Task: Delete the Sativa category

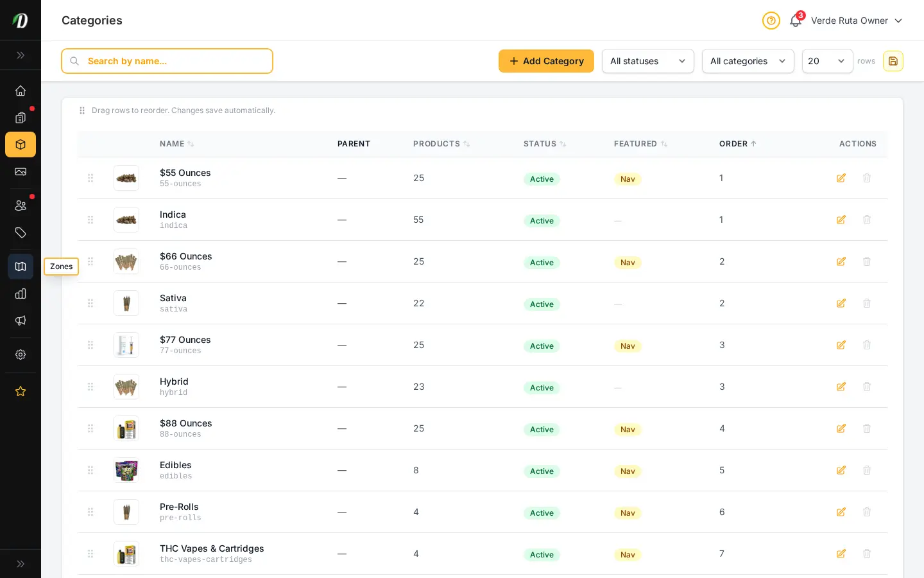Action: [867, 303]
